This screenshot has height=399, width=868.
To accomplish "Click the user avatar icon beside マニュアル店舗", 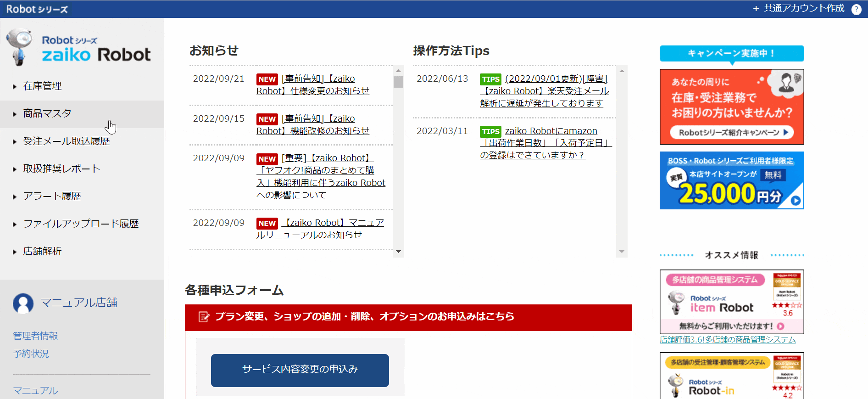I will point(23,303).
